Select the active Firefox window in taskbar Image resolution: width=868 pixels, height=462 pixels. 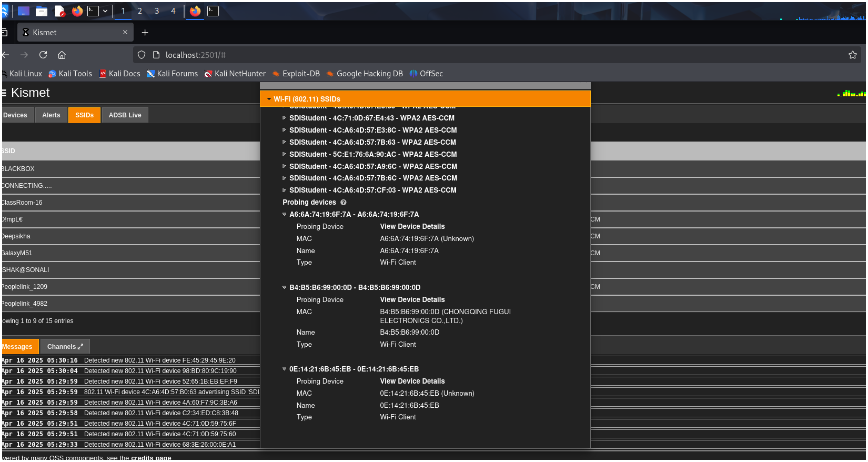tap(195, 11)
